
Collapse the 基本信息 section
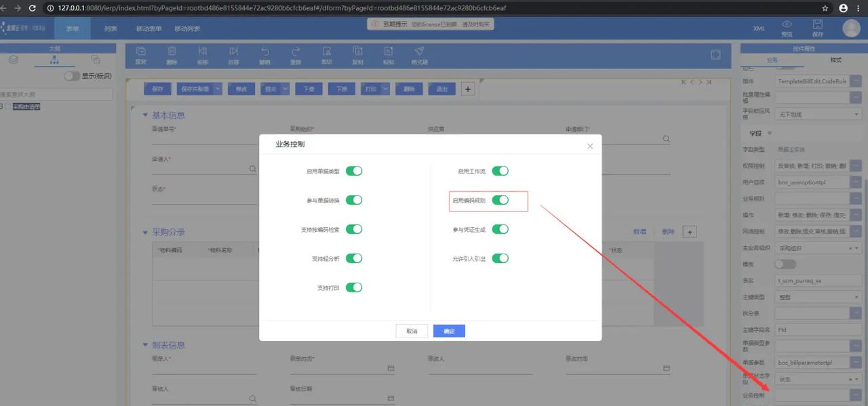click(x=145, y=115)
